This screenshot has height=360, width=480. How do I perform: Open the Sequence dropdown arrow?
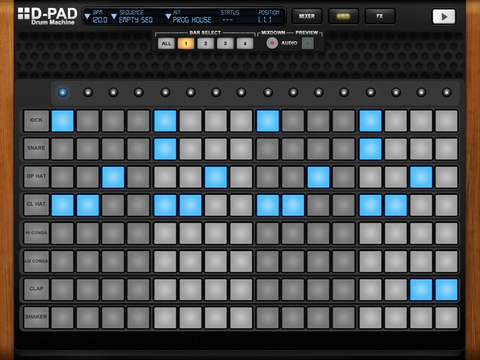pyautogui.click(x=114, y=16)
